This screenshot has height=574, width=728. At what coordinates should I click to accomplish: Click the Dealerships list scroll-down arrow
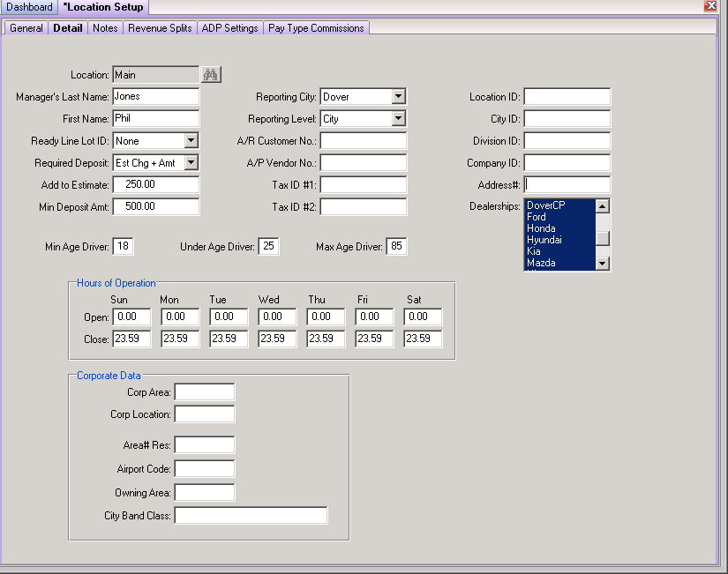click(x=602, y=264)
